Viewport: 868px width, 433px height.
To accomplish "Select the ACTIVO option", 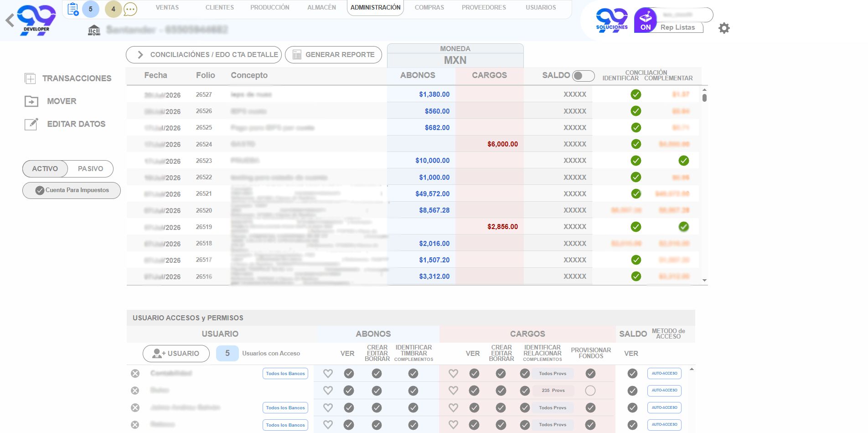I will click(45, 169).
